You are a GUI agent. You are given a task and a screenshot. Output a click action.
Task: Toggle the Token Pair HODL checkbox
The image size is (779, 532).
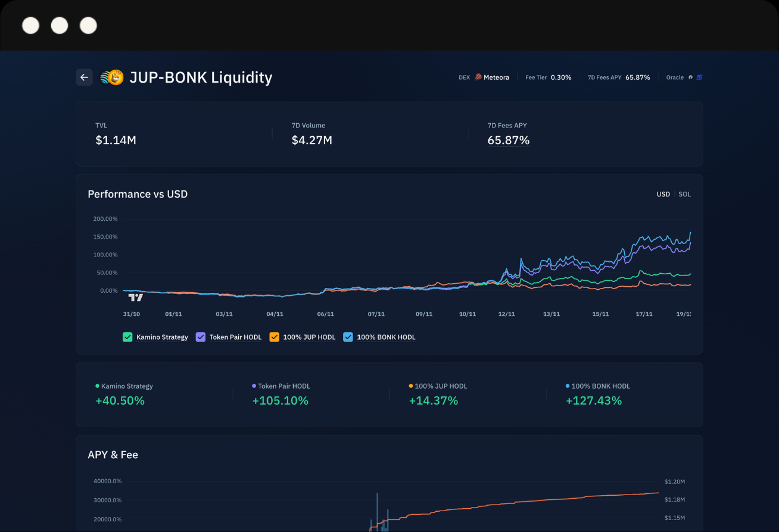click(201, 337)
